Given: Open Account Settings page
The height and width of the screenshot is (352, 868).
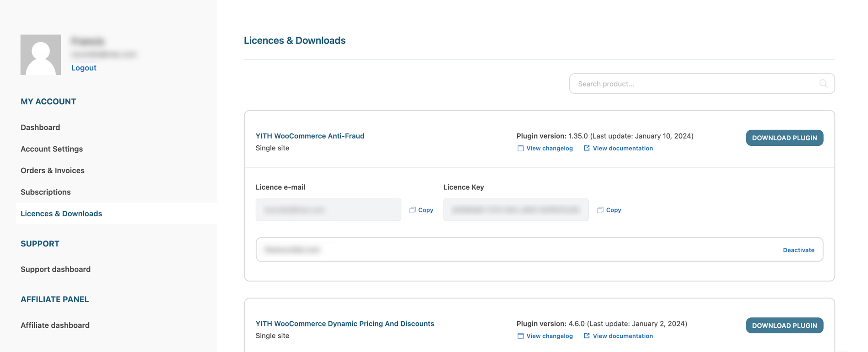Looking at the screenshot, I should (52, 149).
